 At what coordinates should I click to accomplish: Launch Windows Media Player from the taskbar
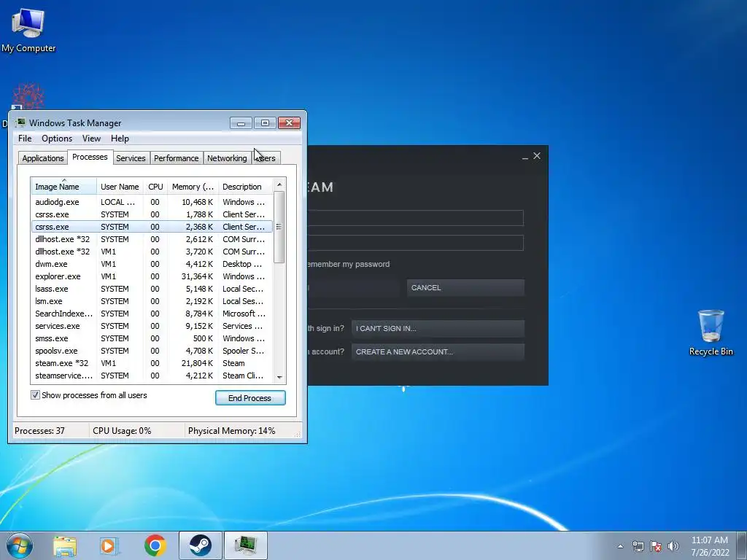(x=109, y=545)
